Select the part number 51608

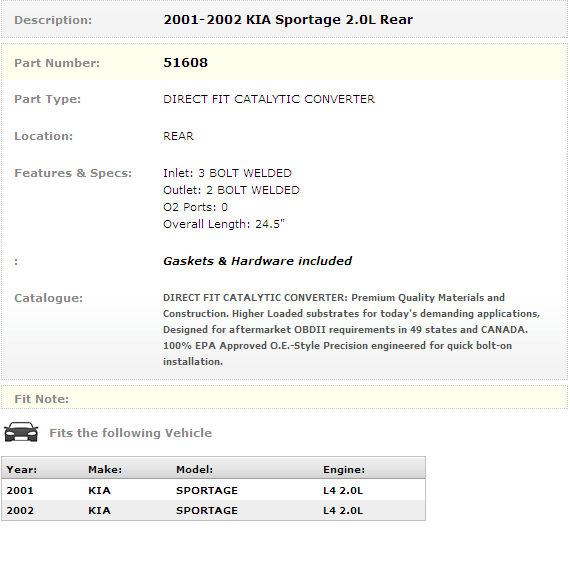click(x=185, y=63)
